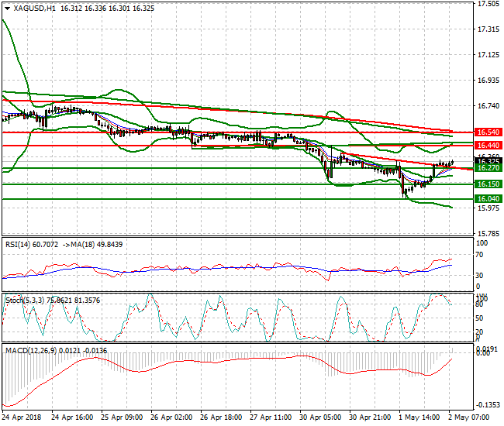Image resolution: width=504 pixels, height=426 pixels.
Task: Select the green 16.040 price level tag
Action: click(x=487, y=199)
